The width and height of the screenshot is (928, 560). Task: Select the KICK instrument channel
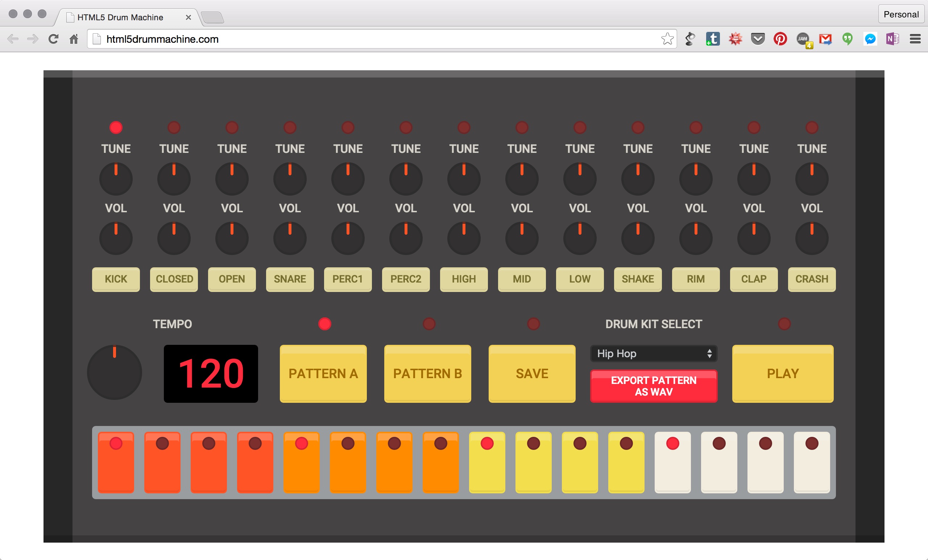click(x=116, y=279)
